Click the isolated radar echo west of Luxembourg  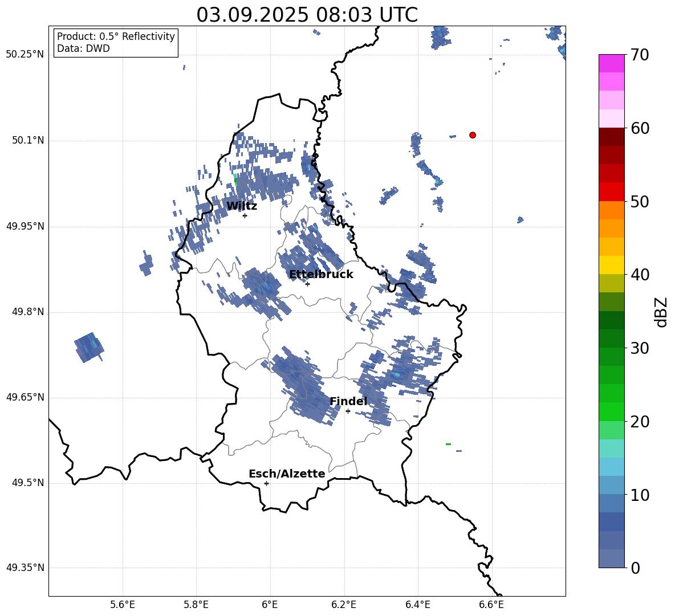89,347
